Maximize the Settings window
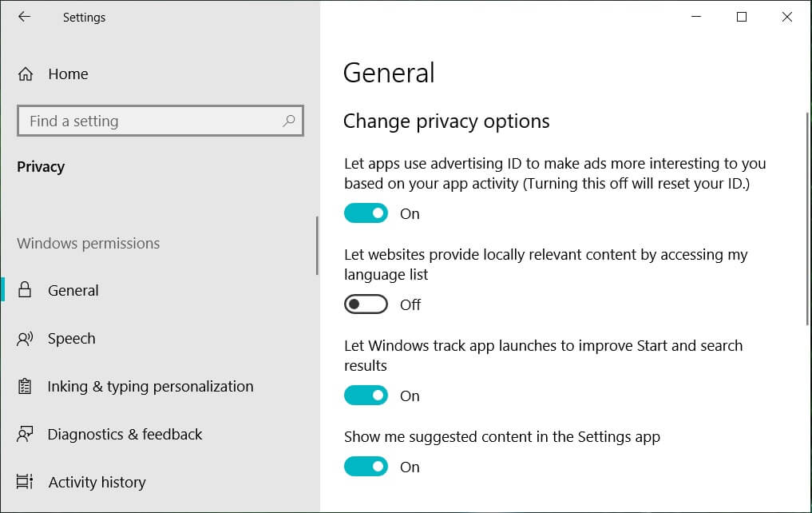The height and width of the screenshot is (513, 812). click(x=742, y=17)
